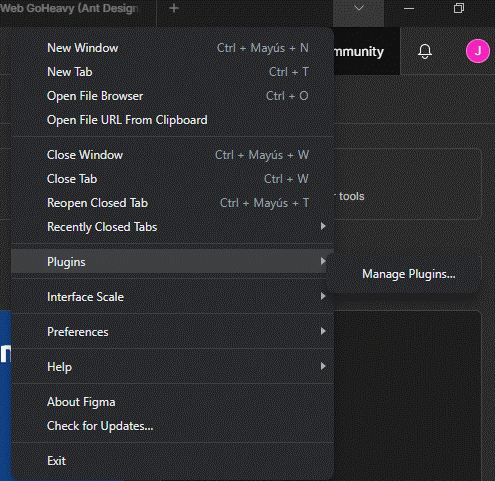Select Close Window menu item
Screen dimensions: 495x481
click(172, 155)
